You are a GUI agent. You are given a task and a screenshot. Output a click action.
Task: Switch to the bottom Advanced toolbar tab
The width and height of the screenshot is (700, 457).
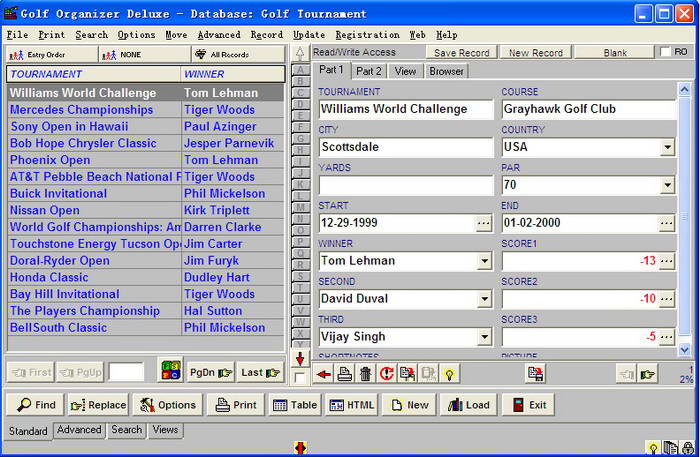[x=79, y=430]
